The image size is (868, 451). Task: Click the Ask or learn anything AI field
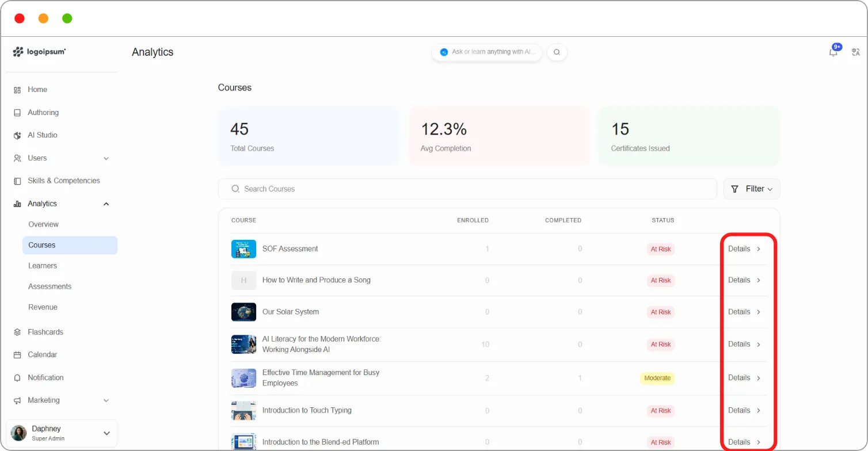[x=487, y=52]
